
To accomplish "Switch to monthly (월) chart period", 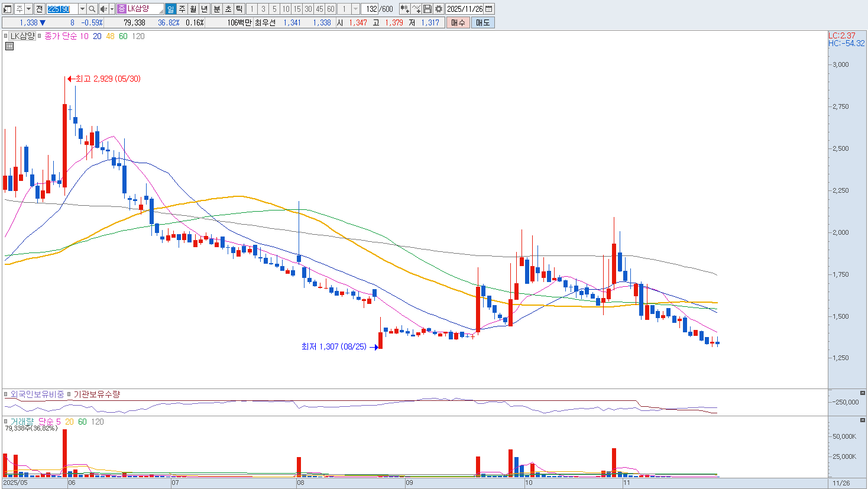I will click(193, 9).
